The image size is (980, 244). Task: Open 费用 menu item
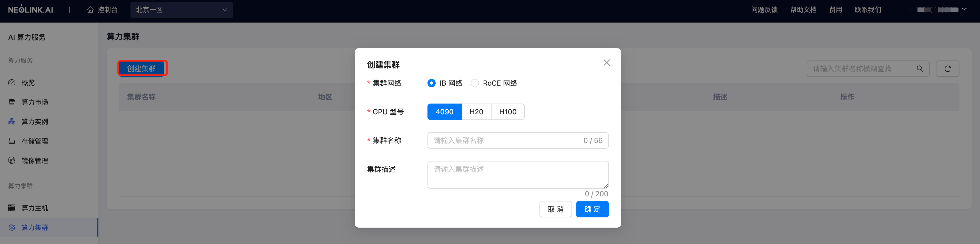click(835, 9)
